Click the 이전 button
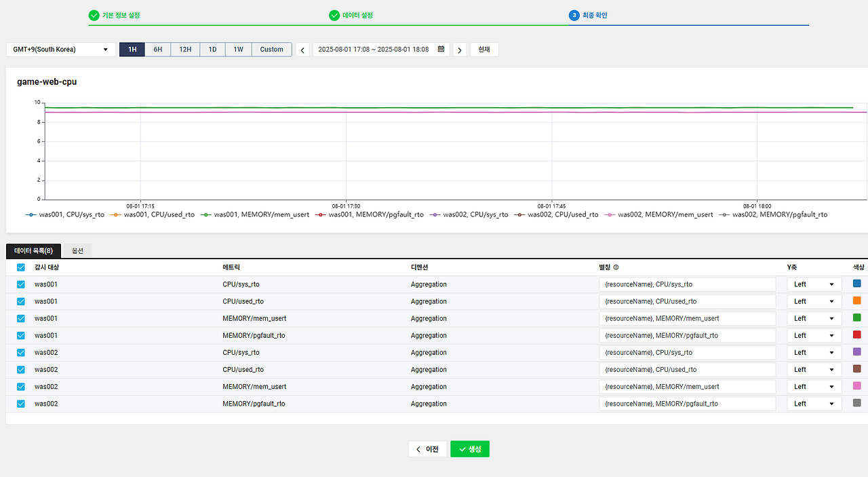The image size is (868, 477). click(x=427, y=449)
